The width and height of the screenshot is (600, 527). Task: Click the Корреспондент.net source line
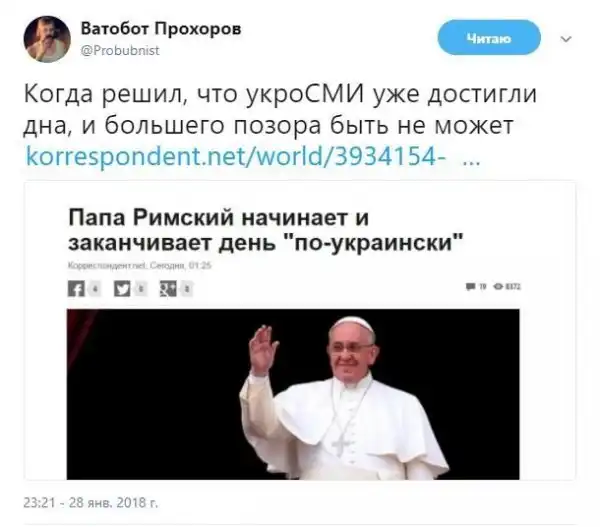140,266
